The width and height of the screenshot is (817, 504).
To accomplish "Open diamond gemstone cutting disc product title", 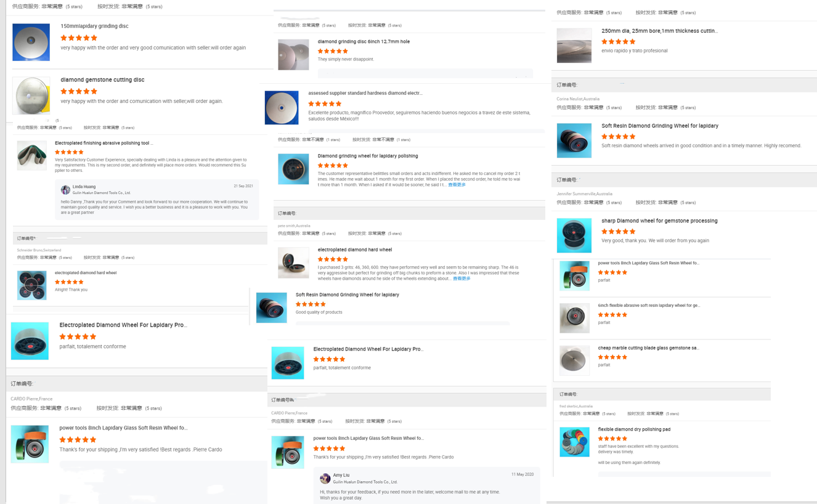I will click(102, 79).
